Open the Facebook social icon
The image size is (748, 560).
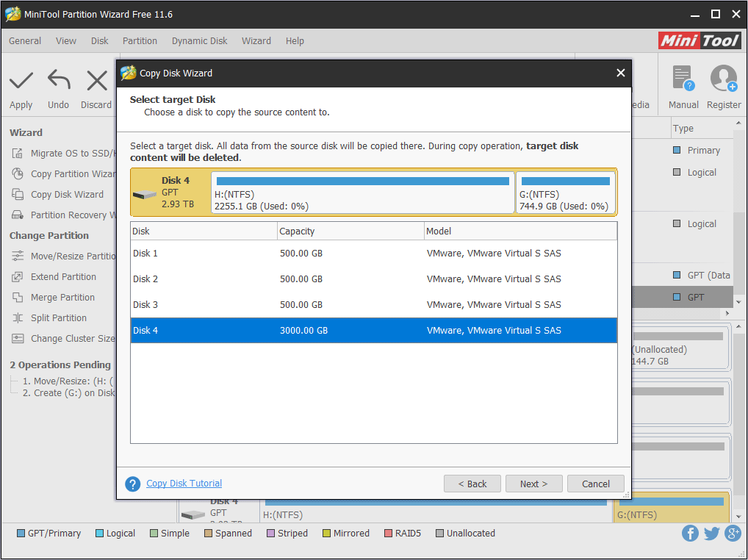pyautogui.click(x=690, y=534)
